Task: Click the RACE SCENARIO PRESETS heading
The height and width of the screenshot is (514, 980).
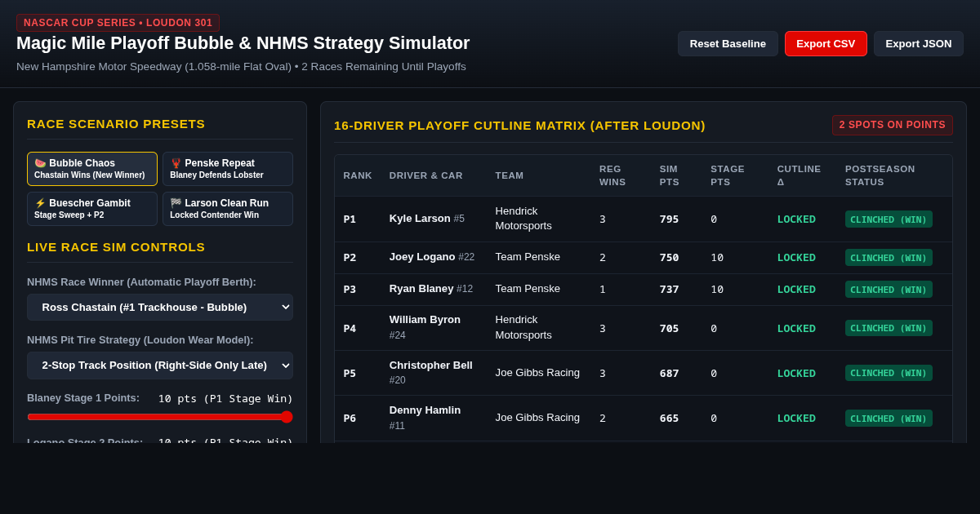Action: 116,124
